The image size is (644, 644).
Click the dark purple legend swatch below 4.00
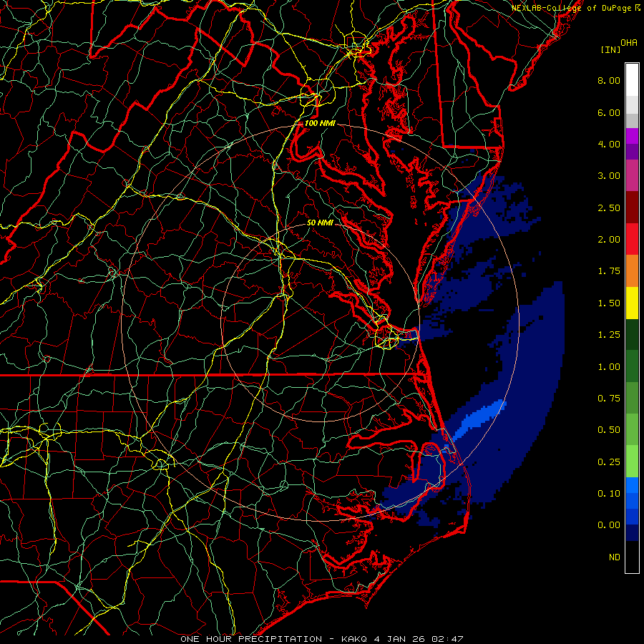tap(632, 152)
